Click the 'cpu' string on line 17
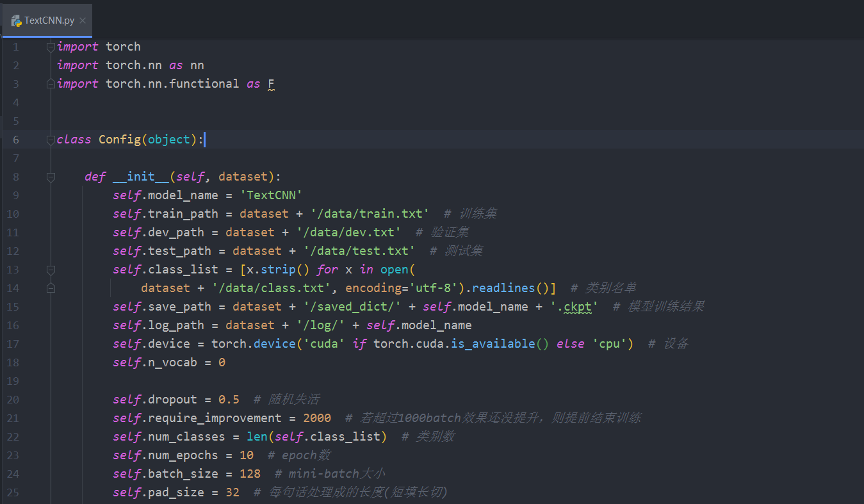Viewport: 864px width, 504px height. (609, 344)
